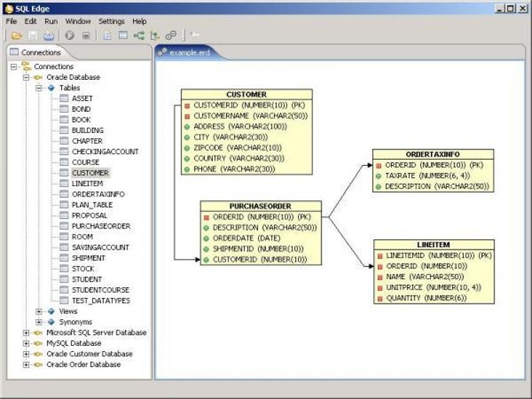This screenshot has width=532, height=399.
Task: Click the open folder toolbar icon
Action: point(16,35)
